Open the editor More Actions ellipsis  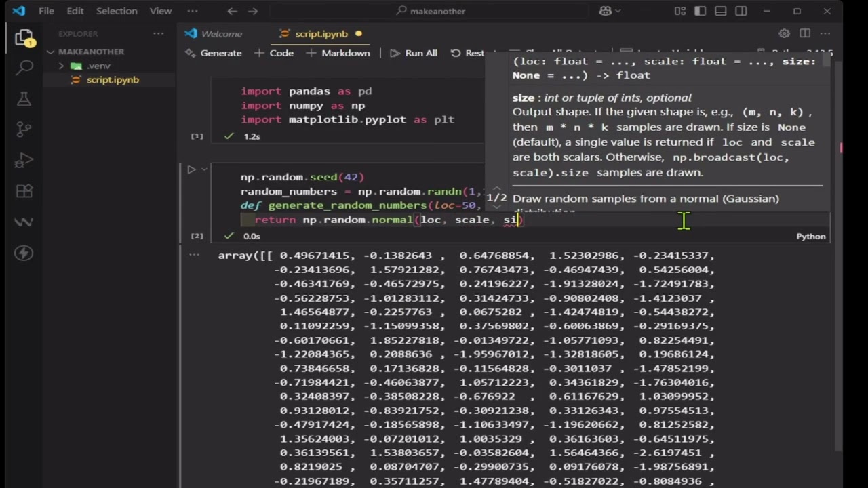point(825,33)
